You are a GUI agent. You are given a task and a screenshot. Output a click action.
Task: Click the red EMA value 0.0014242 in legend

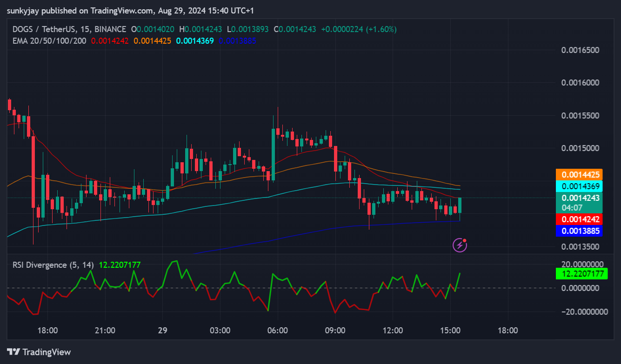[110, 41]
